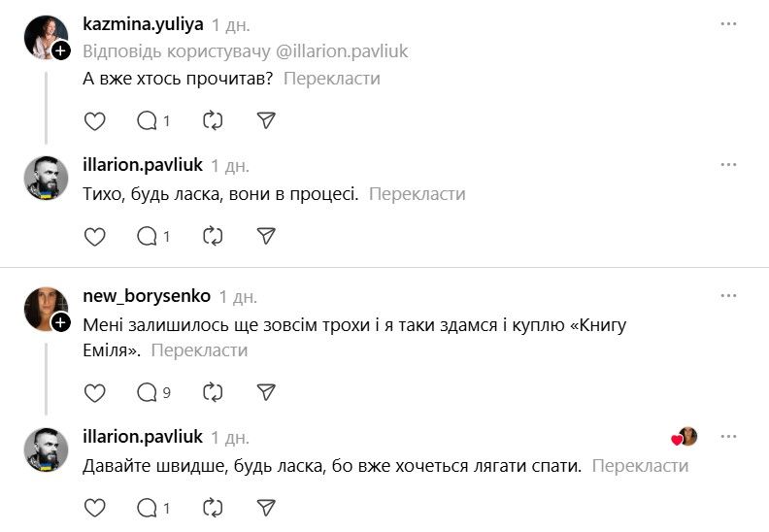769x532 pixels.
Task: Open more options for new_borysenko's comment
Action: 728,296
